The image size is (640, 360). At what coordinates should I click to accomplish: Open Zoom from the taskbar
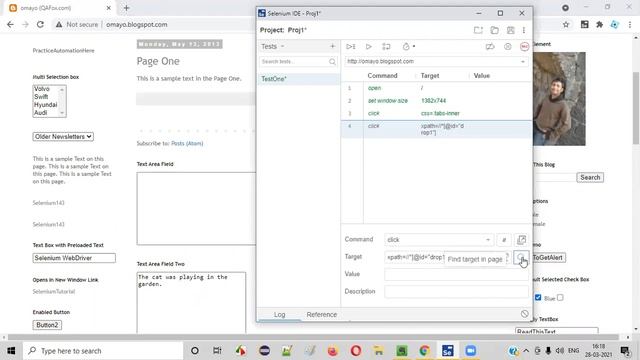click(471, 351)
